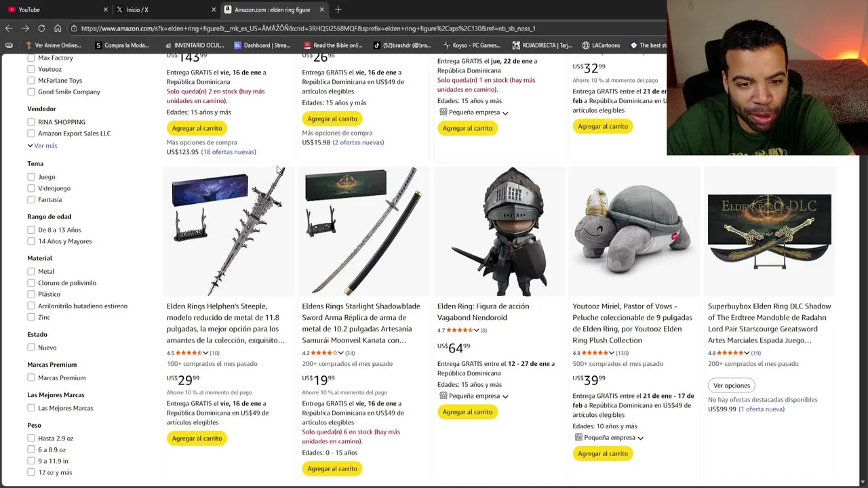Close the Amazon elden ring figure tab
Image resolution: width=868 pixels, height=488 pixels.
(321, 9)
